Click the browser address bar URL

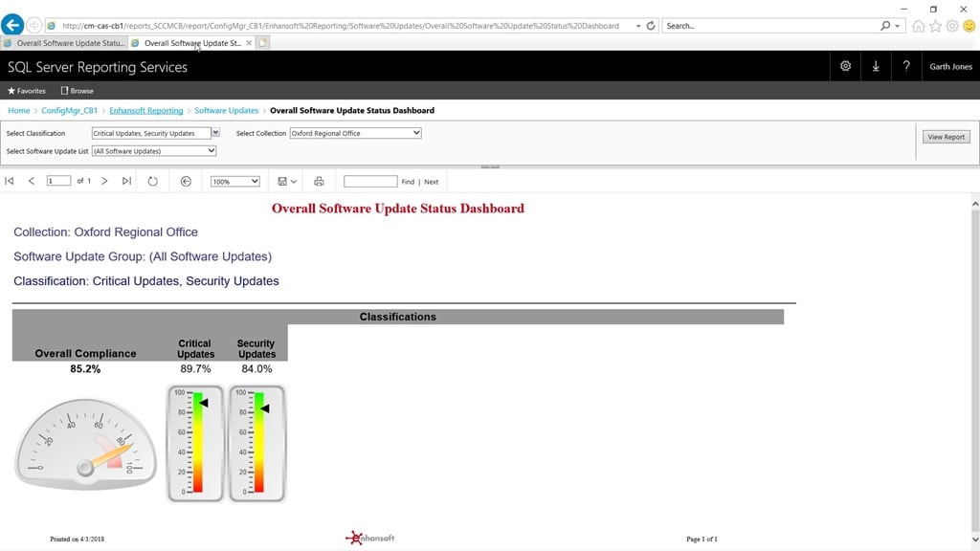coord(341,26)
